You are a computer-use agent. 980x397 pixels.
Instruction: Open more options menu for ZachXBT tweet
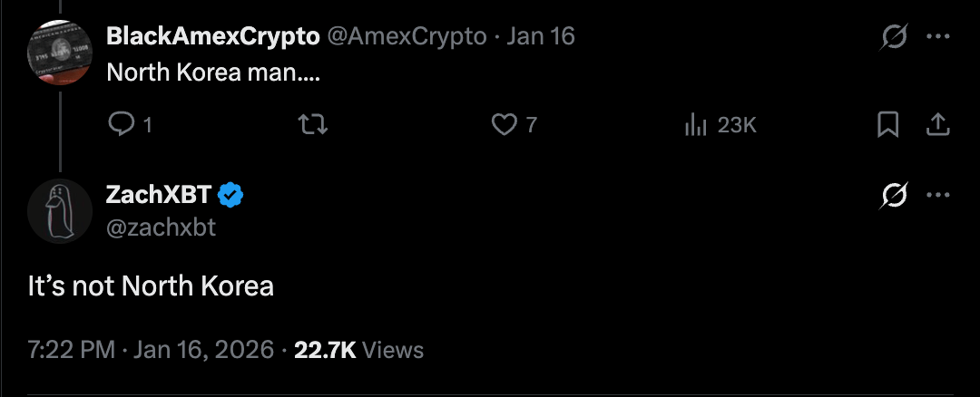pyautogui.click(x=938, y=195)
